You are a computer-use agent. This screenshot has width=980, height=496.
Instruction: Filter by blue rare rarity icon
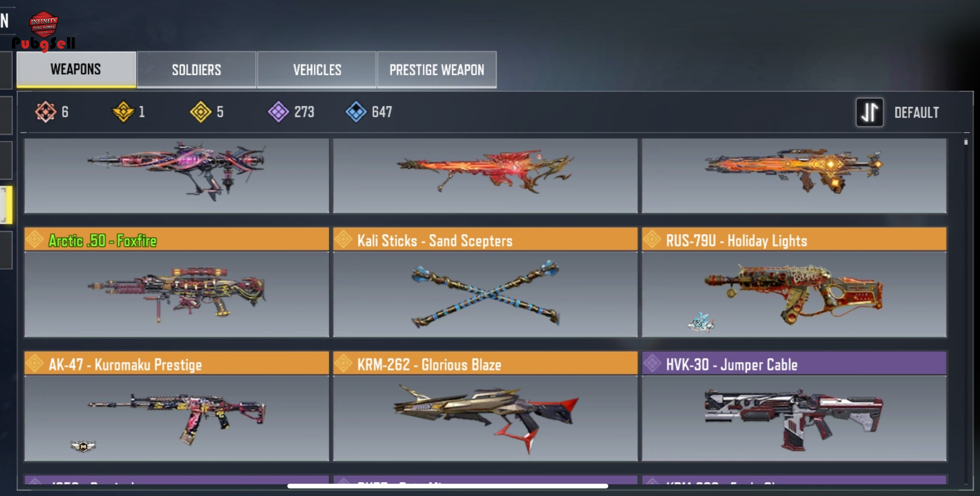[x=356, y=112]
